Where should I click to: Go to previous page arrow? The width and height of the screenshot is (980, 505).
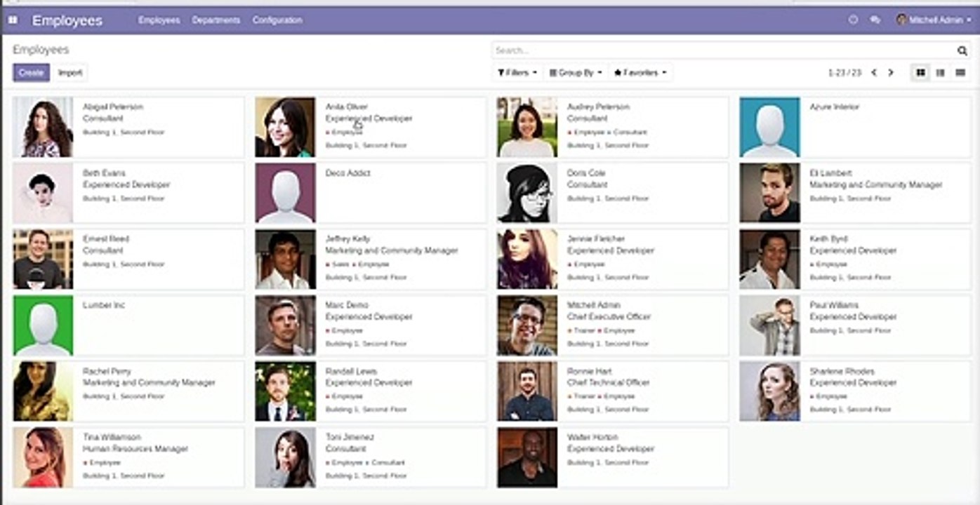coord(874,72)
